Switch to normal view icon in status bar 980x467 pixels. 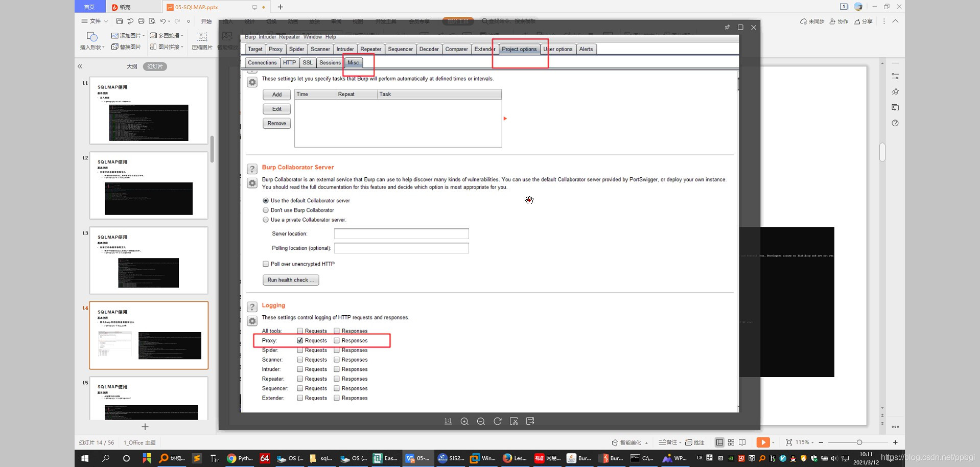(719, 442)
